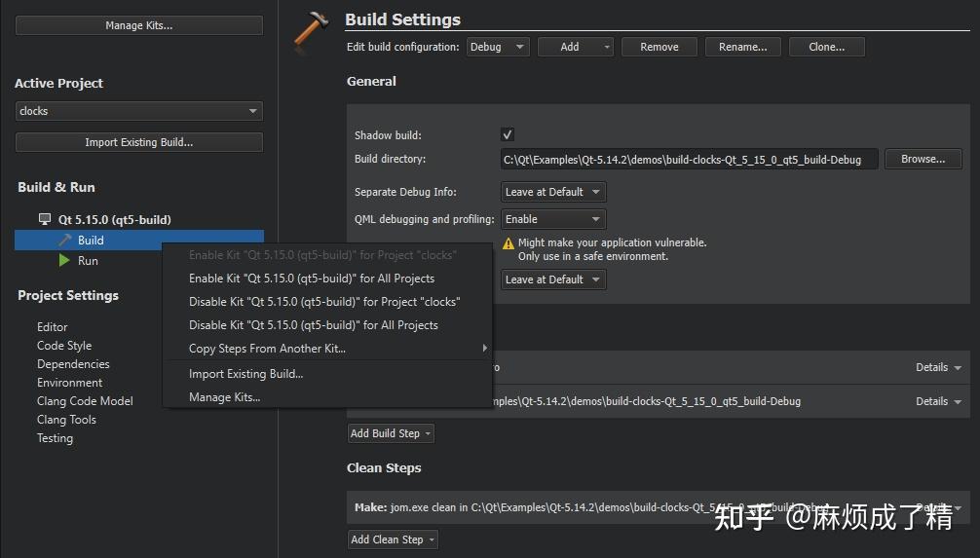
Task: Click the hammer icon next to Build
Action: pos(65,240)
